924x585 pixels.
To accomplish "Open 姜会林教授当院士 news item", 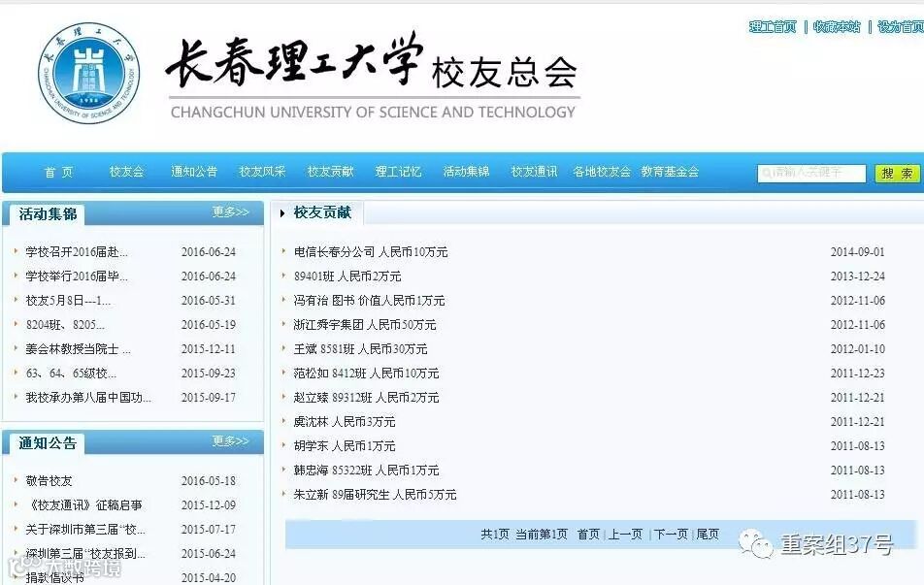I will tap(78, 348).
